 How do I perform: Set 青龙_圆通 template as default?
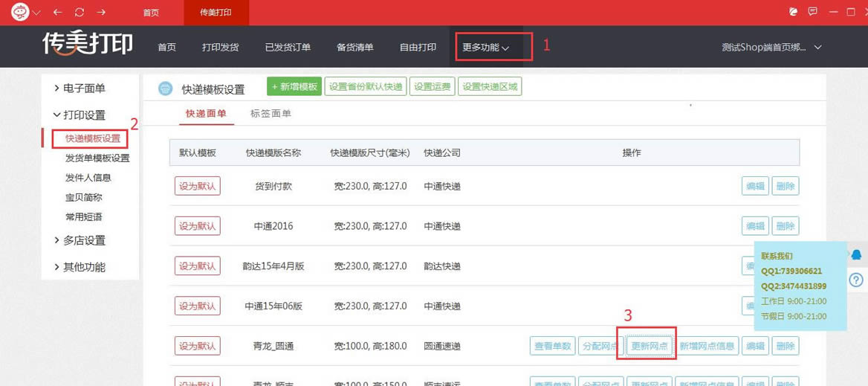pyautogui.click(x=198, y=346)
